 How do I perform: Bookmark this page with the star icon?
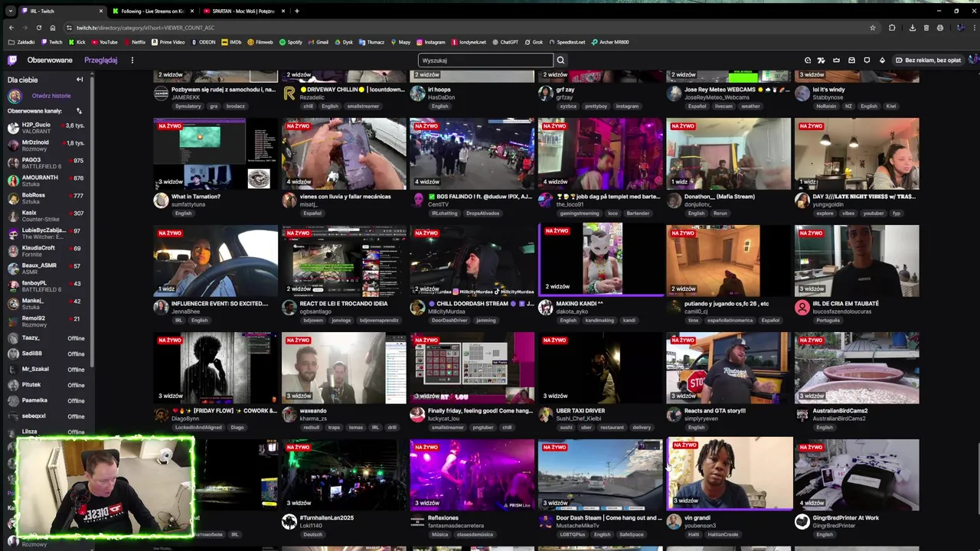tap(872, 28)
